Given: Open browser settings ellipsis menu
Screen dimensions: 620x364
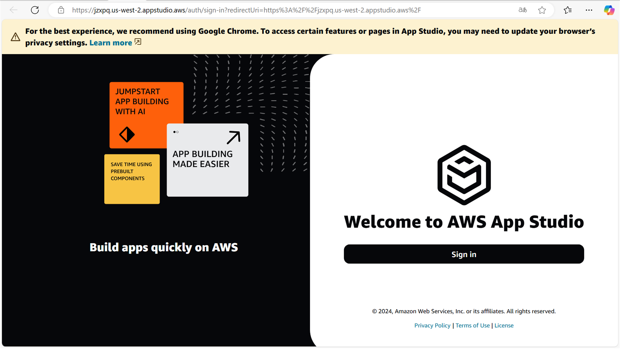Looking at the screenshot, I should tap(589, 10).
